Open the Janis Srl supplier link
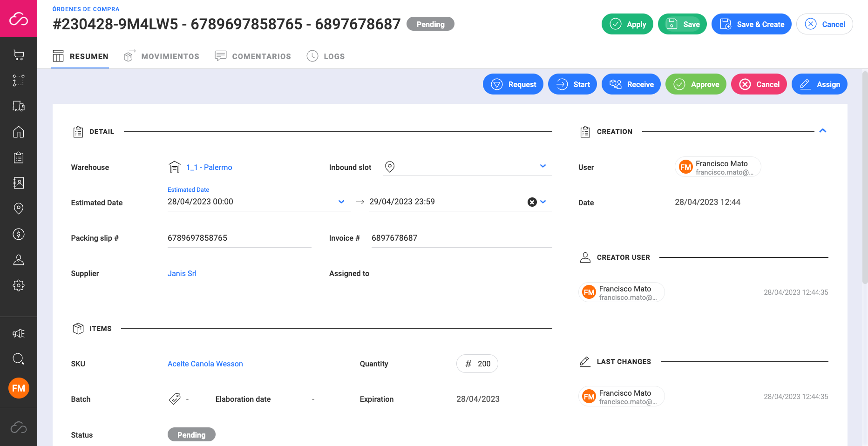The width and height of the screenshot is (868, 446). [182, 273]
